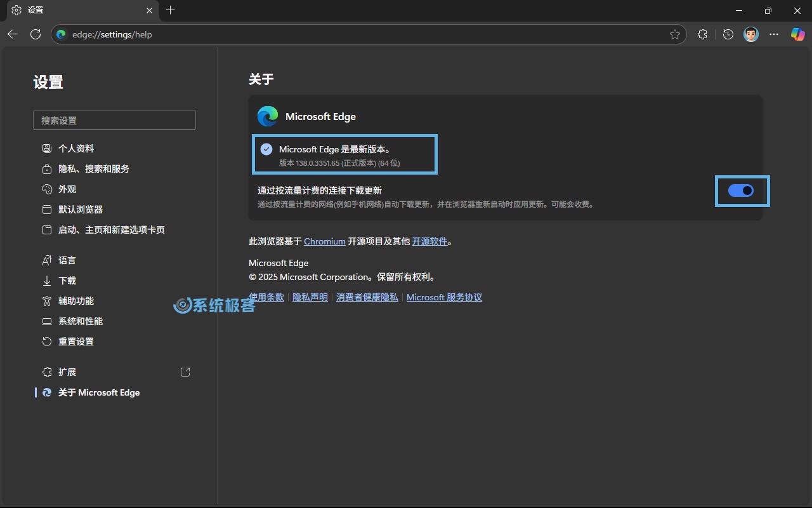Open the 开源软件 link
This screenshot has width=812, height=508.
(x=430, y=241)
